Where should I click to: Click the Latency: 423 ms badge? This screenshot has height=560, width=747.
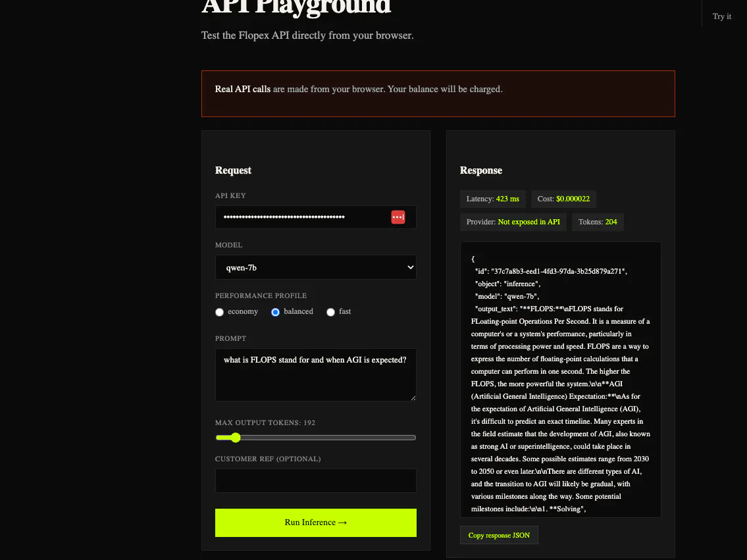pos(492,199)
